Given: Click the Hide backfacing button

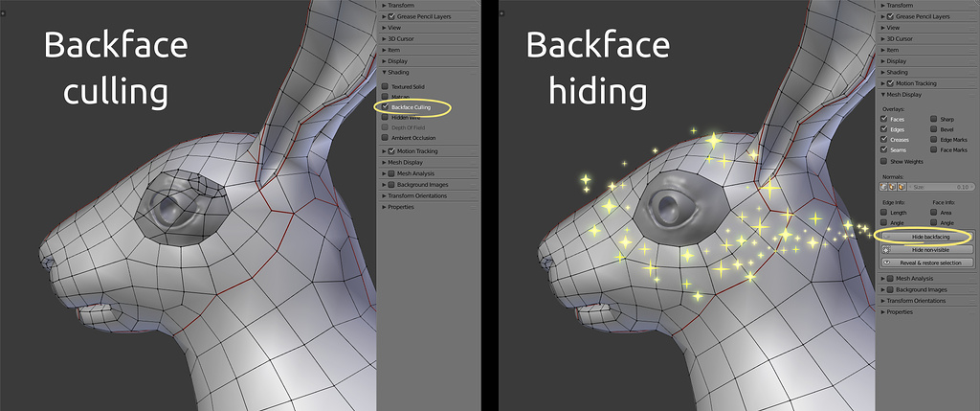Looking at the screenshot, I should tap(927, 237).
